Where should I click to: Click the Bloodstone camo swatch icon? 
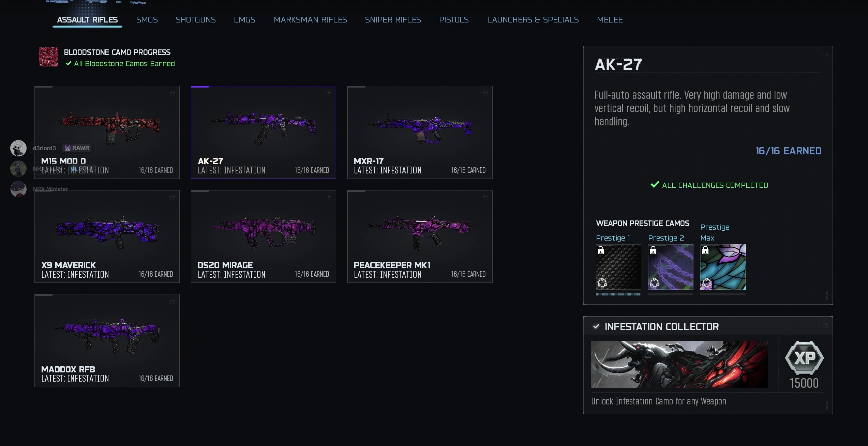pyautogui.click(x=48, y=57)
